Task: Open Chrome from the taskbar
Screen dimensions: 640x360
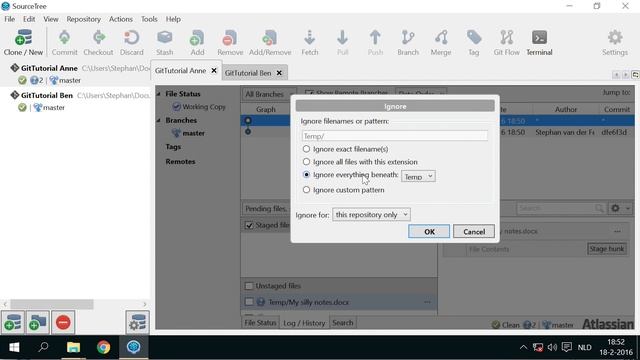Action: click(x=103, y=347)
